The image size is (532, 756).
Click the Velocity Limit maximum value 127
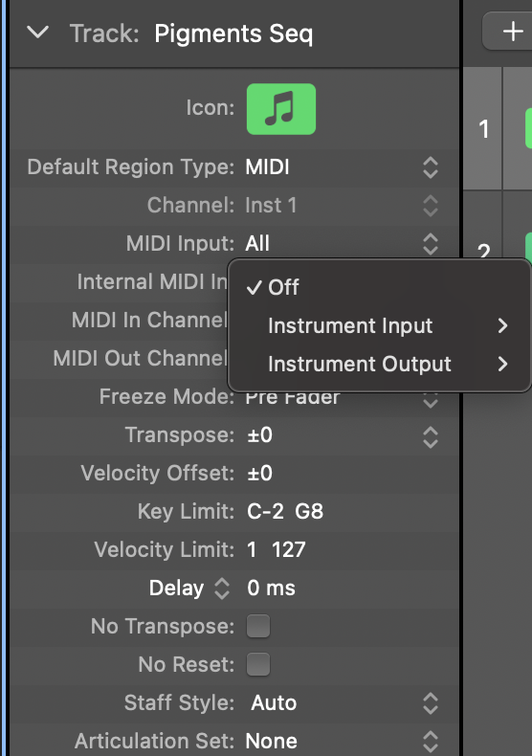click(289, 549)
